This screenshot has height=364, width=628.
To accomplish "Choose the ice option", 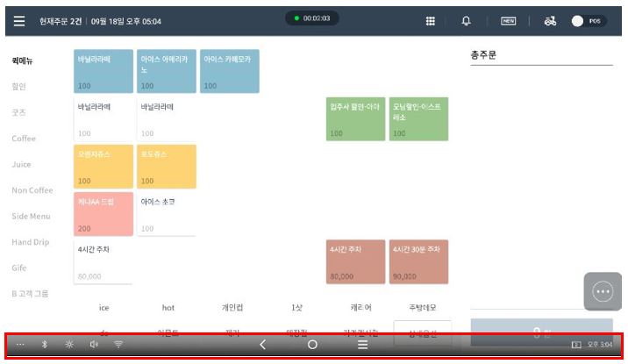I will (103, 308).
